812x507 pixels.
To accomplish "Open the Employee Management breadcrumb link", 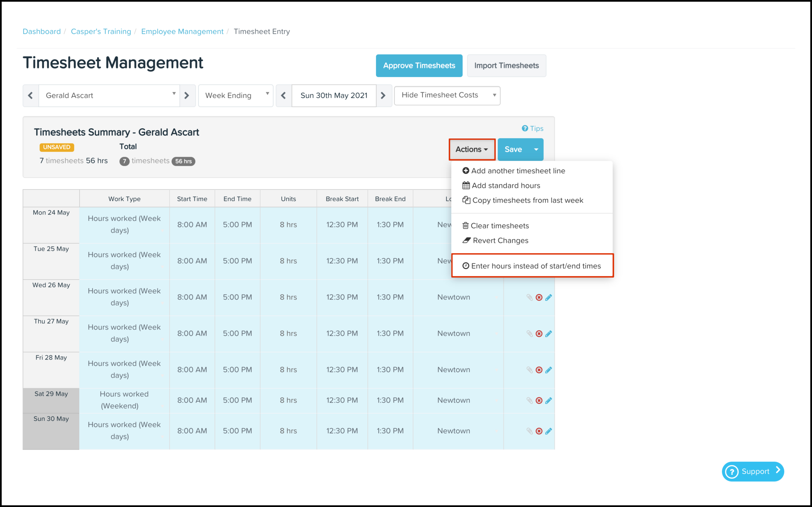I will coord(182,31).
